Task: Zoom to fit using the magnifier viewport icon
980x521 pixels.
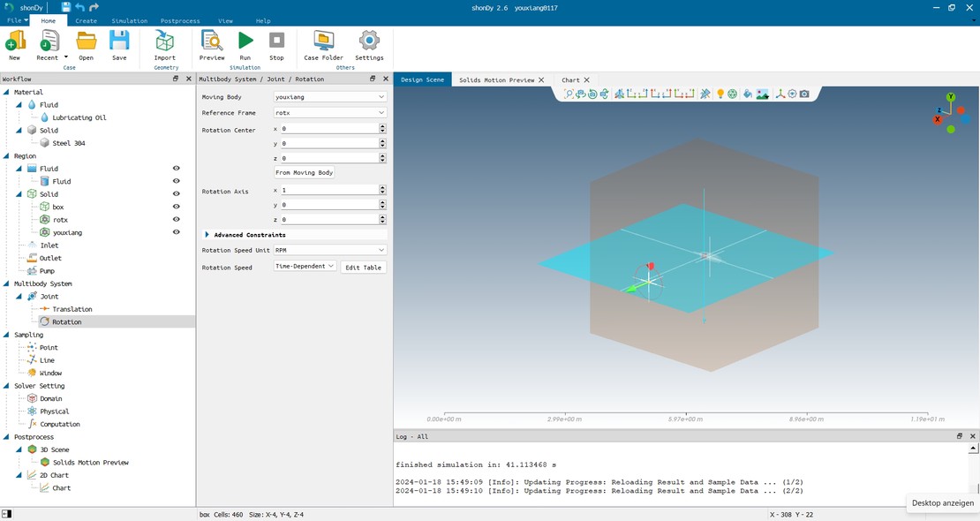Action: pos(568,94)
